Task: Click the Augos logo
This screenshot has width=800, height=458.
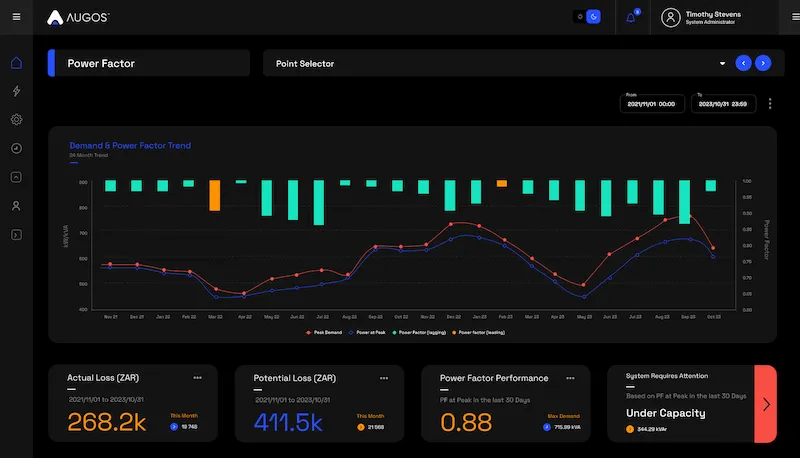Action: pyautogui.click(x=78, y=17)
